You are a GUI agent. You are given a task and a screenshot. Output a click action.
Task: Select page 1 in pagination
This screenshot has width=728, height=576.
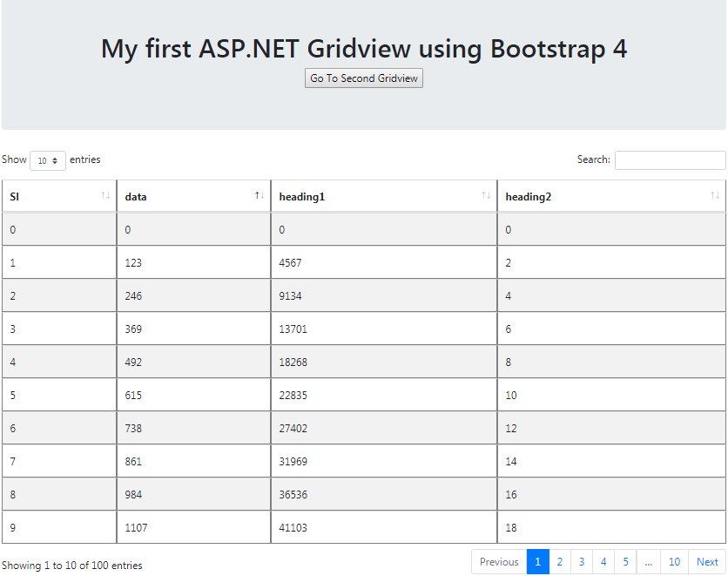point(537,561)
